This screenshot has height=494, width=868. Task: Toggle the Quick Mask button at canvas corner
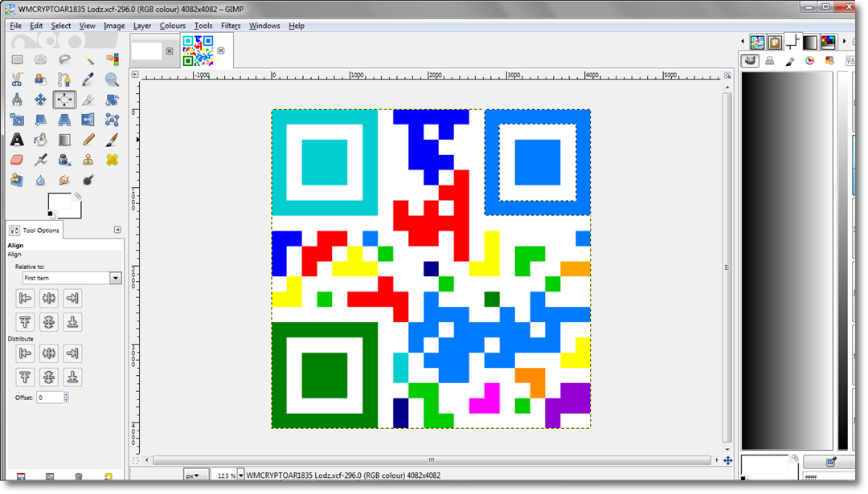pos(135,460)
